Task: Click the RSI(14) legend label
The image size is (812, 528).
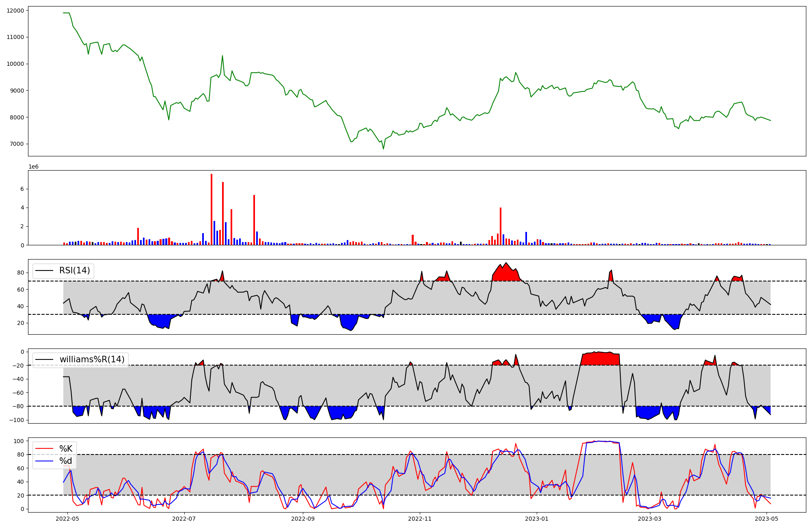Action: (x=75, y=270)
